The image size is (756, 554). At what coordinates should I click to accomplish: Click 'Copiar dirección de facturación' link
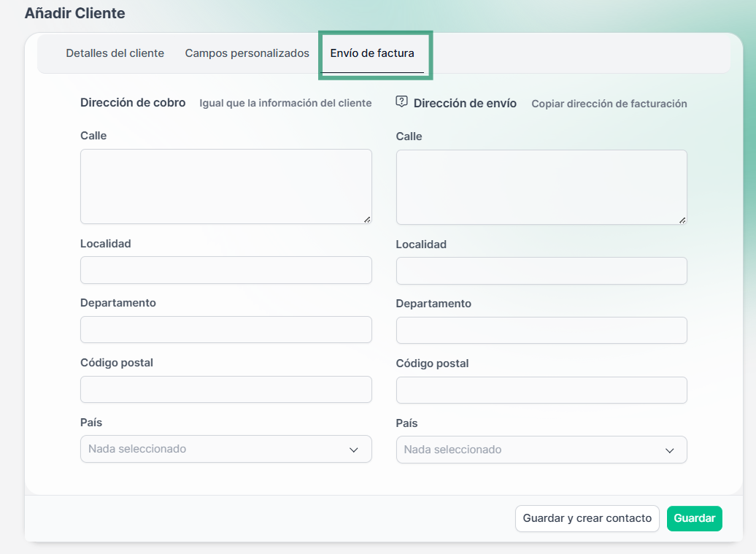[609, 104]
